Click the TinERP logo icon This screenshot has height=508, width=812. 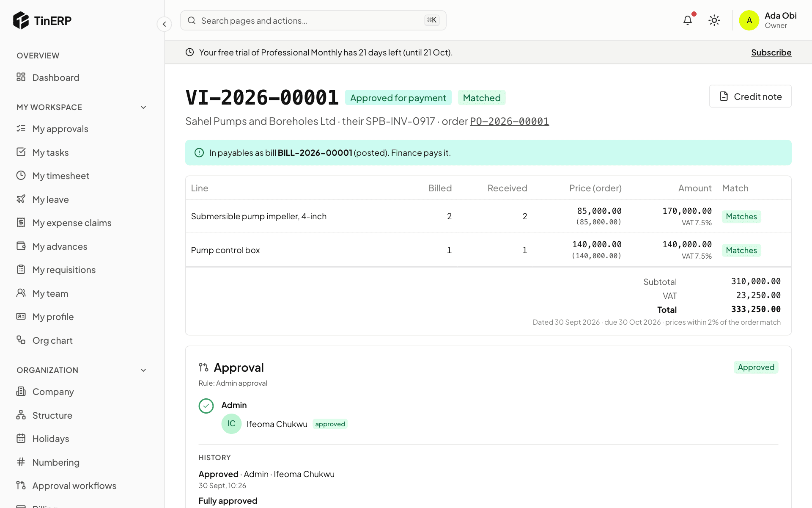tap(21, 20)
